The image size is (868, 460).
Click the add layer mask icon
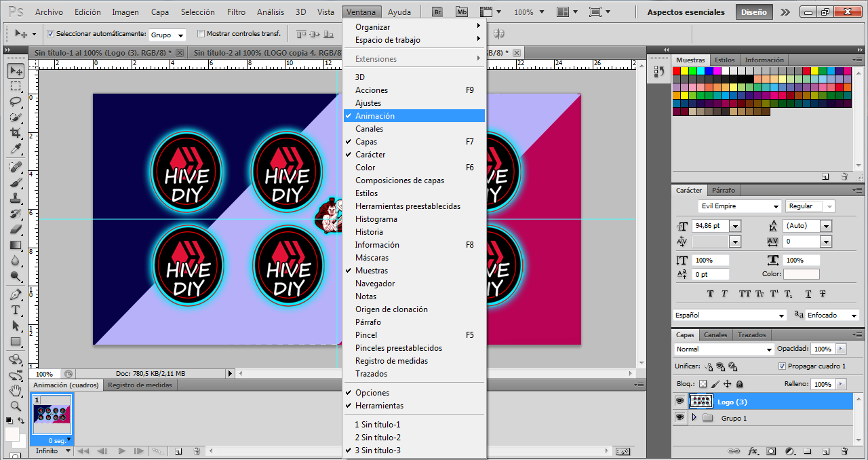(x=771, y=451)
